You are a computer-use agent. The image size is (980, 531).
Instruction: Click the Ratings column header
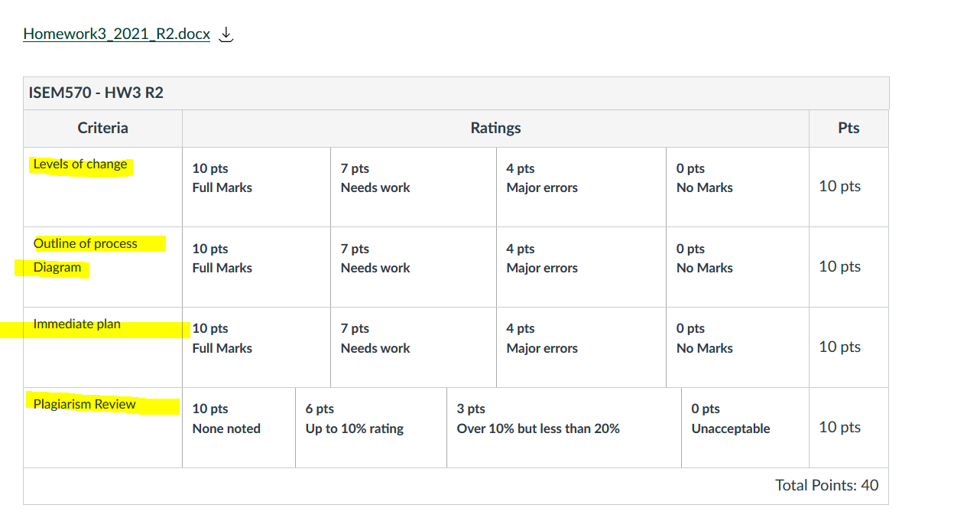495,128
